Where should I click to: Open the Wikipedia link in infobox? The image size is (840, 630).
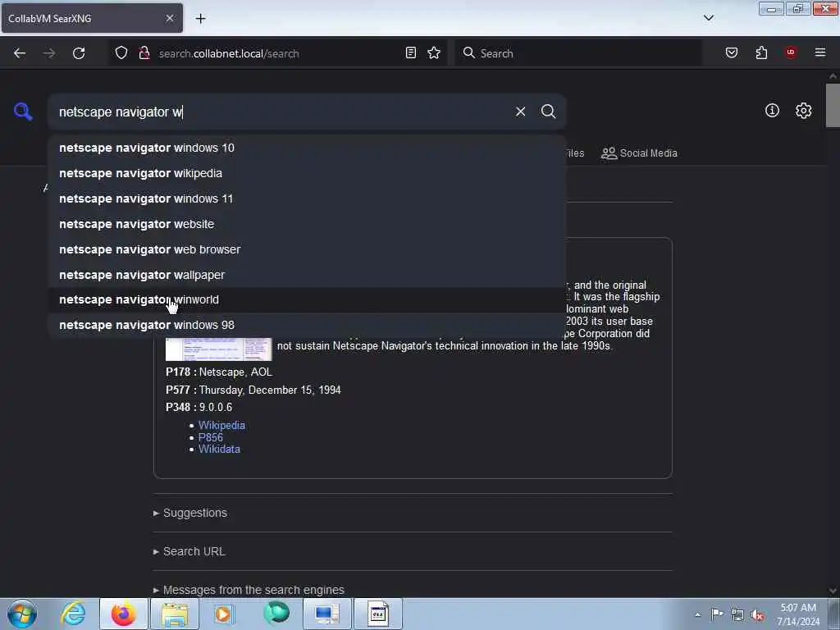[221, 426]
